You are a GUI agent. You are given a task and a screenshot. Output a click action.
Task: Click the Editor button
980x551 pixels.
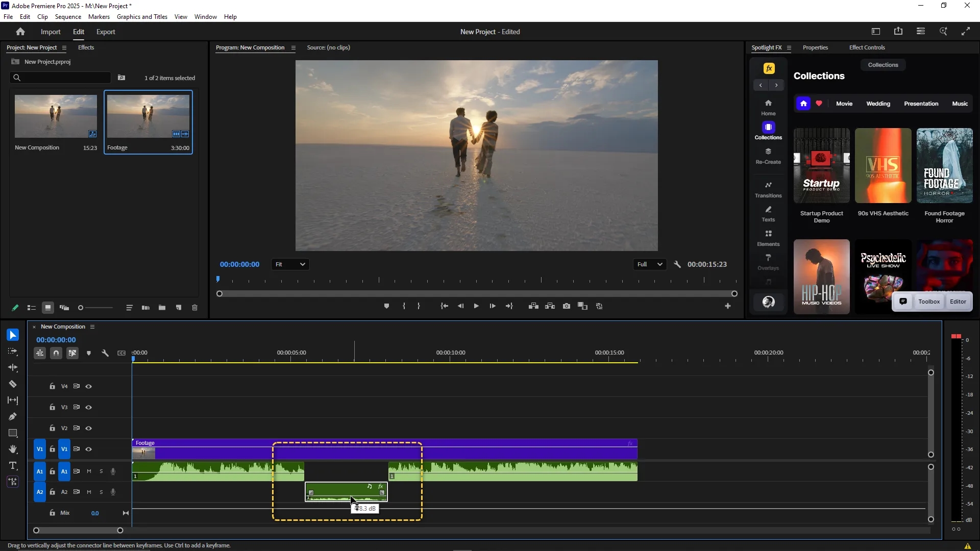click(x=958, y=302)
